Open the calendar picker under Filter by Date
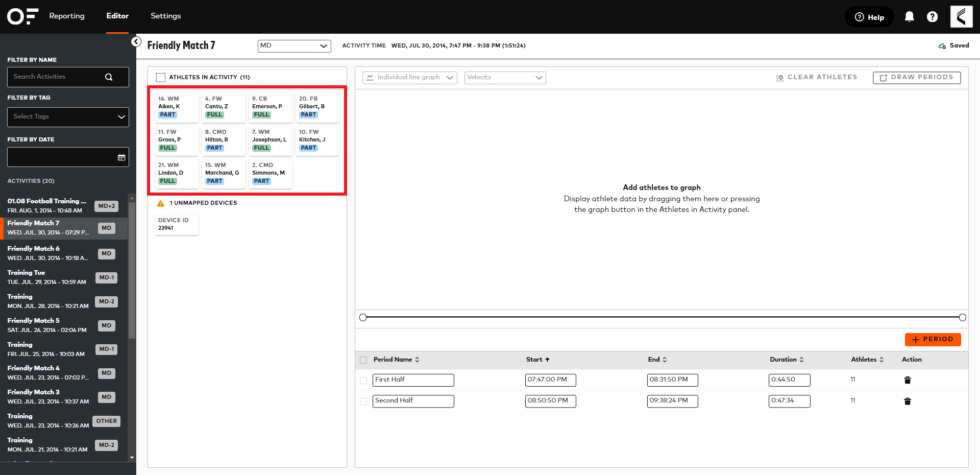The width and height of the screenshot is (980, 475). coord(121,157)
